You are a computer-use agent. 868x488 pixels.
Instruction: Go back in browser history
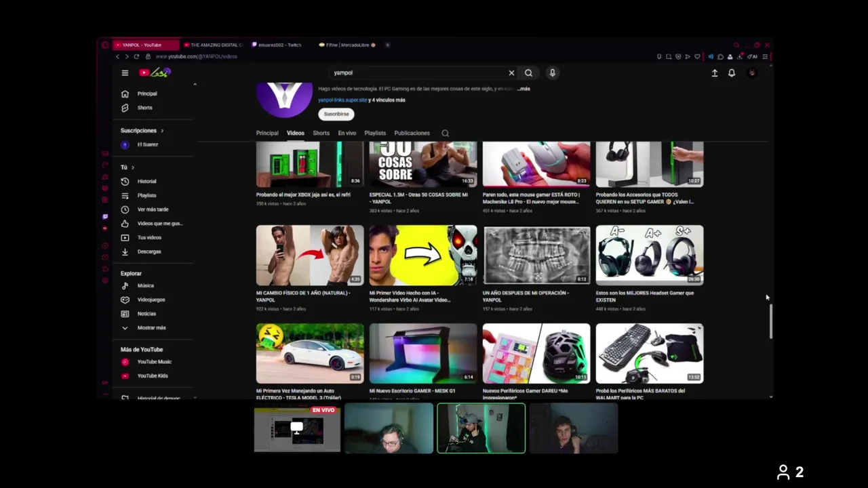[x=117, y=56]
